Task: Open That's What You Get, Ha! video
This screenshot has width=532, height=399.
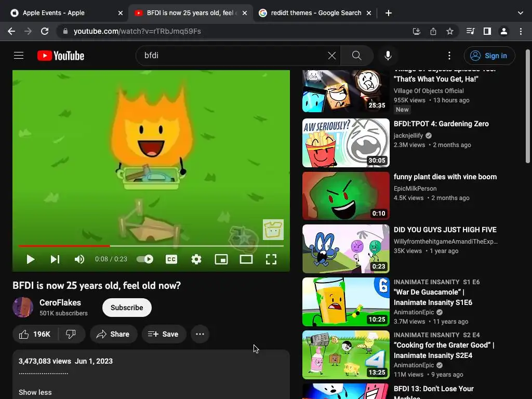Action: click(x=436, y=79)
